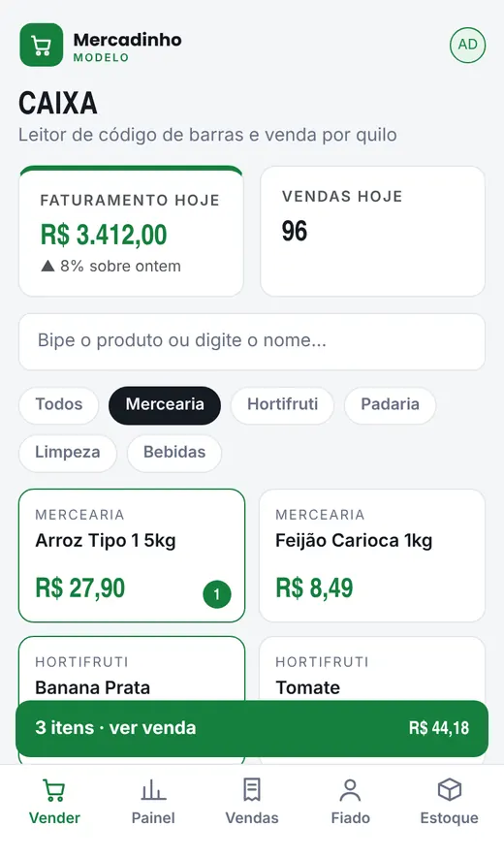Open the AD user avatar
The height and width of the screenshot is (858, 504).
click(x=467, y=45)
